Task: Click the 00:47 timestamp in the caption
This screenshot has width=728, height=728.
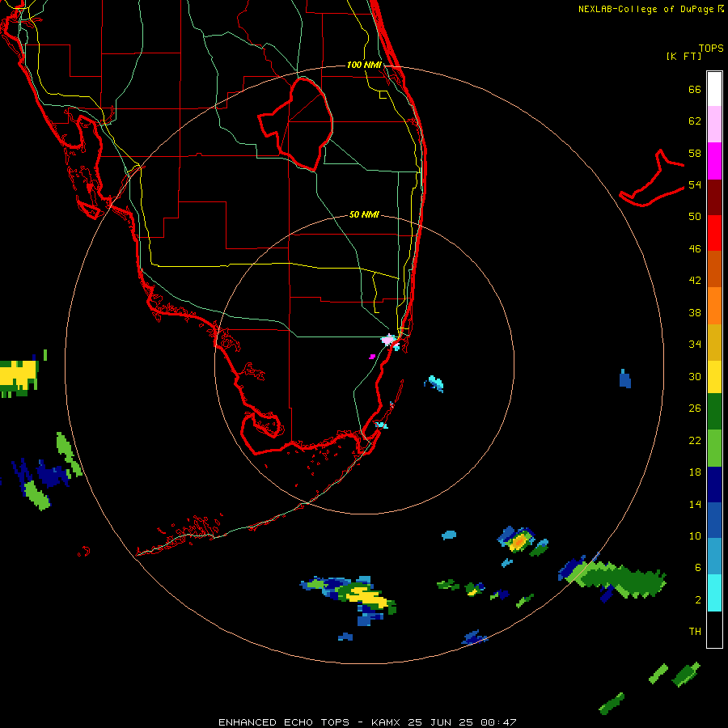Action: (x=498, y=722)
